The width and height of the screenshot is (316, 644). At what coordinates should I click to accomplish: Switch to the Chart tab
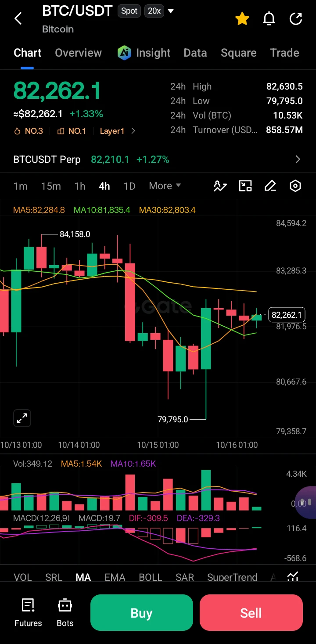coord(27,53)
